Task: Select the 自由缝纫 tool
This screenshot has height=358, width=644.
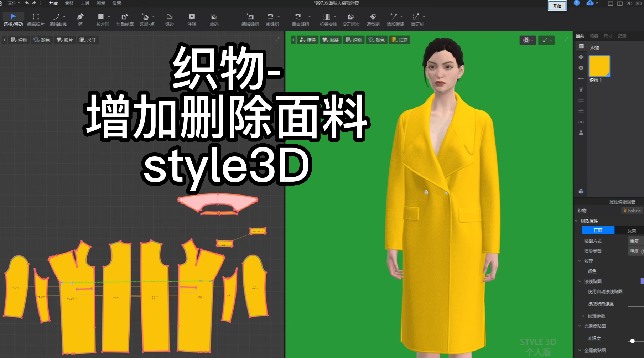Action: (x=300, y=20)
